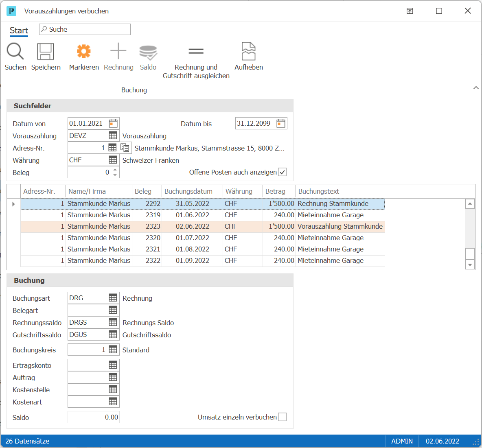Open the Buchungskreis lookup table icon
The height and width of the screenshot is (448, 482).
[113, 350]
